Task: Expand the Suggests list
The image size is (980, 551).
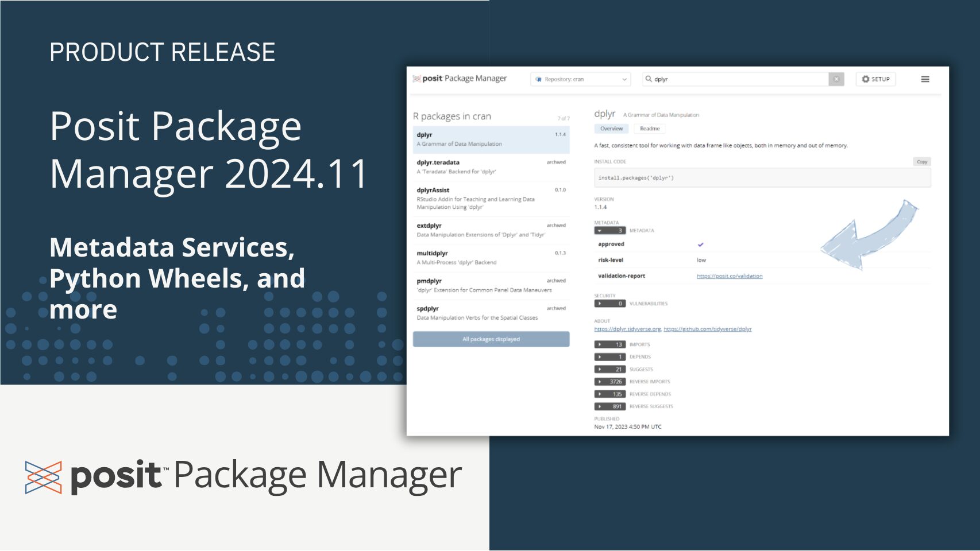Action: pos(609,369)
